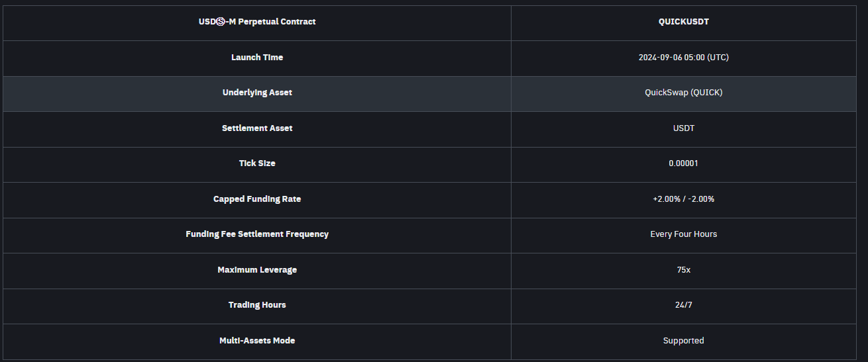The width and height of the screenshot is (868, 362).
Task: Select the 0.00001 tick size value
Action: pyautogui.click(x=683, y=163)
